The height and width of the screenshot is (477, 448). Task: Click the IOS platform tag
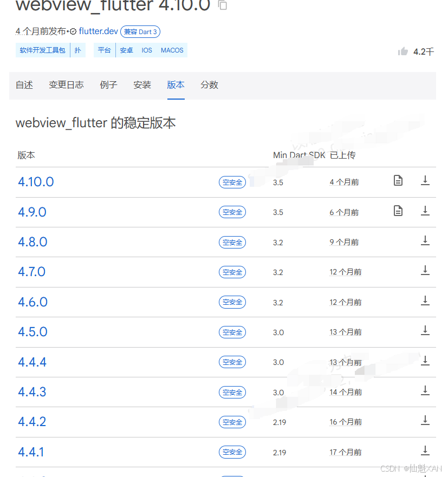(x=147, y=50)
